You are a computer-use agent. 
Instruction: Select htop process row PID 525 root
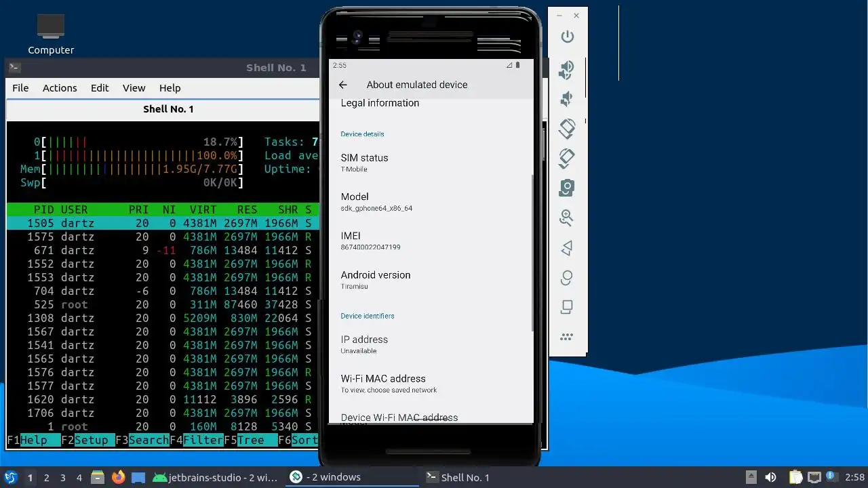pos(163,304)
